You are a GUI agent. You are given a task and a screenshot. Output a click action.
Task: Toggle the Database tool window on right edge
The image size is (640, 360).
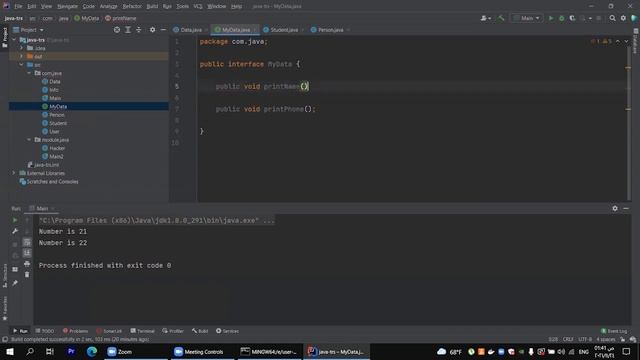click(x=636, y=41)
